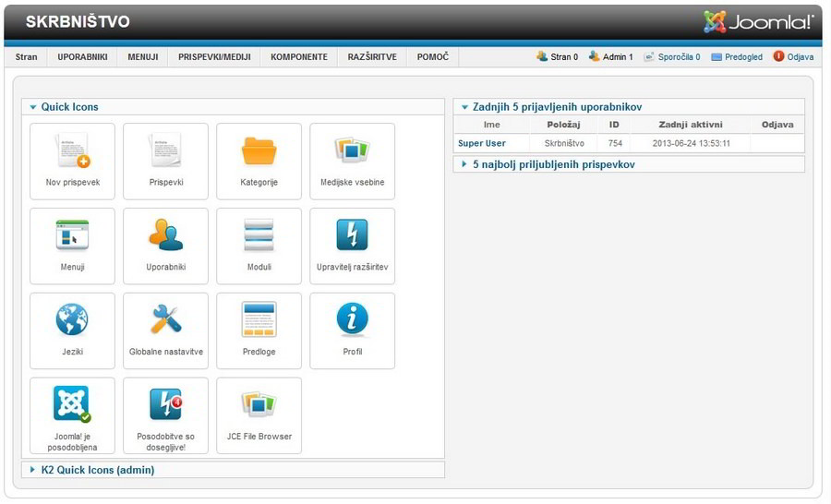Click the Predogled preview link
Viewport: 831px width, 504px height.
point(743,57)
